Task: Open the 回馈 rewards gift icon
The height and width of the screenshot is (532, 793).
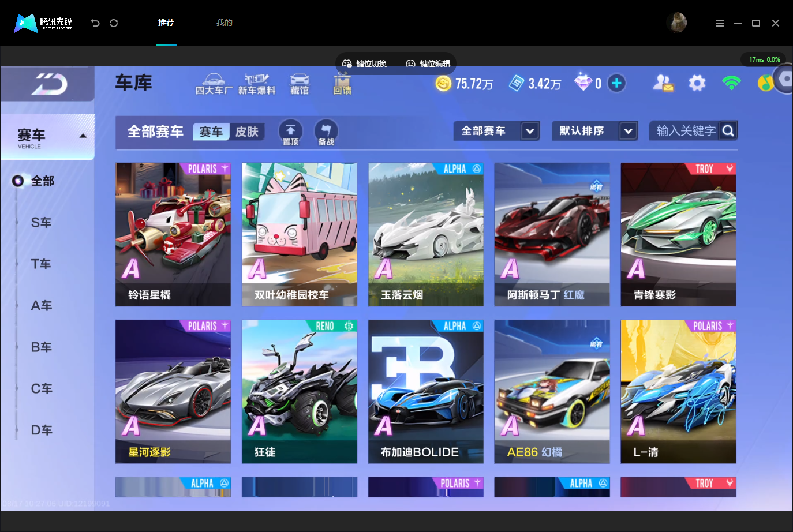Action: [x=342, y=84]
